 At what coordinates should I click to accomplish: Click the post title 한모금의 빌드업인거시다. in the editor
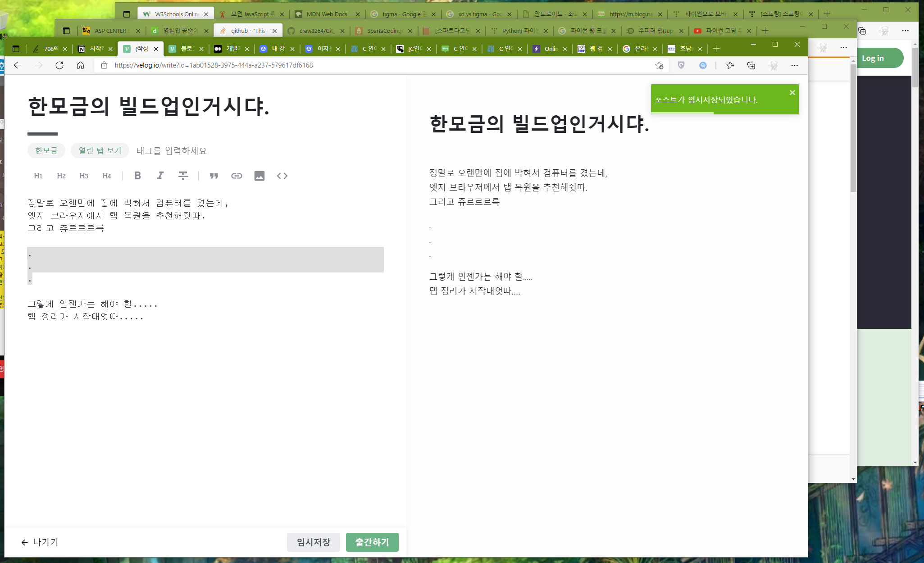[x=149, y=107]
